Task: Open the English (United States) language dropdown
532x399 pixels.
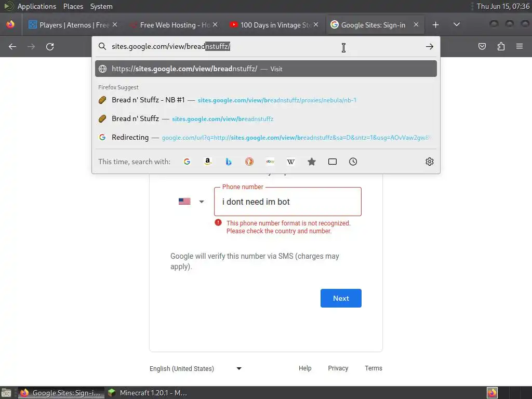Action: [196, 368]
